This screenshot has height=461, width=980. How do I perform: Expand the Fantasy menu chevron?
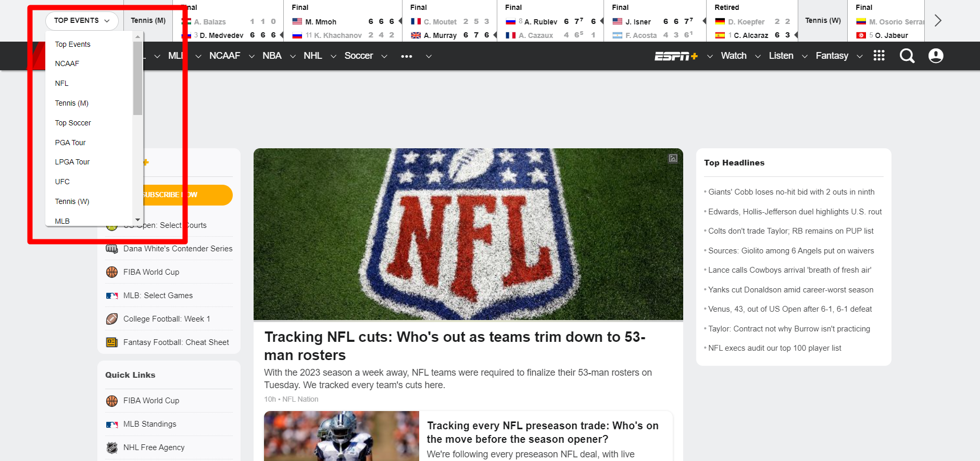click(x=860, y=56)
